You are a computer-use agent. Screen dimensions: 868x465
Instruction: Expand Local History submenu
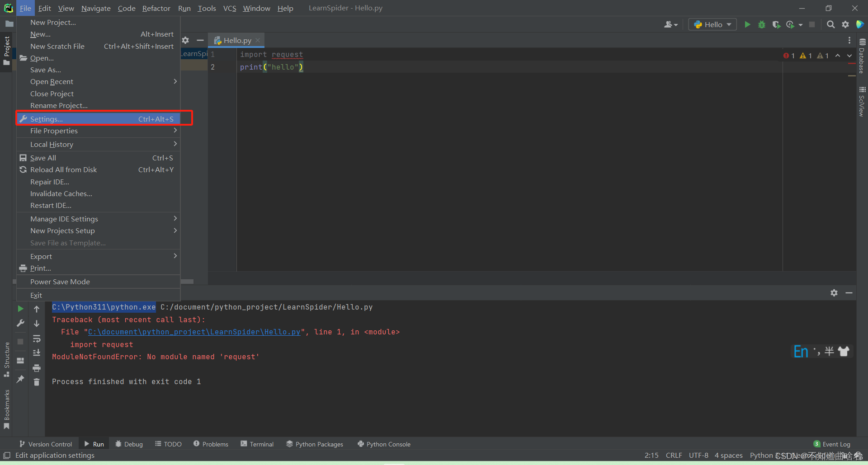[99, 144]
